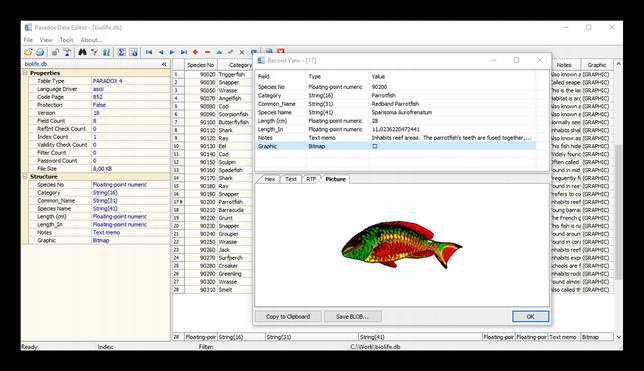Go to previous record

coord(161,52)
